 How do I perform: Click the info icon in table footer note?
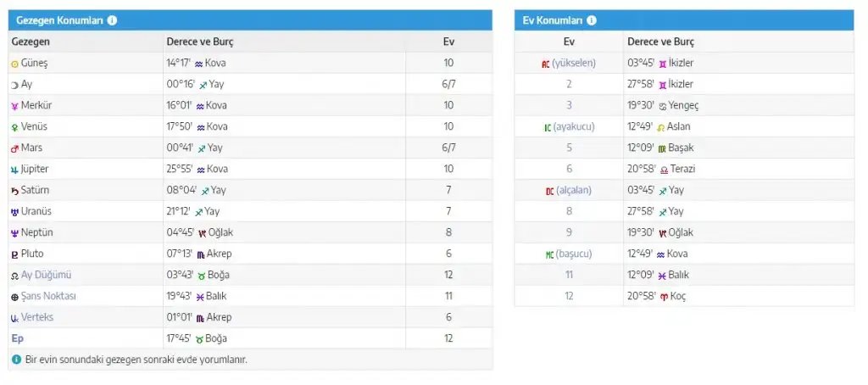(x=16, y=360)
